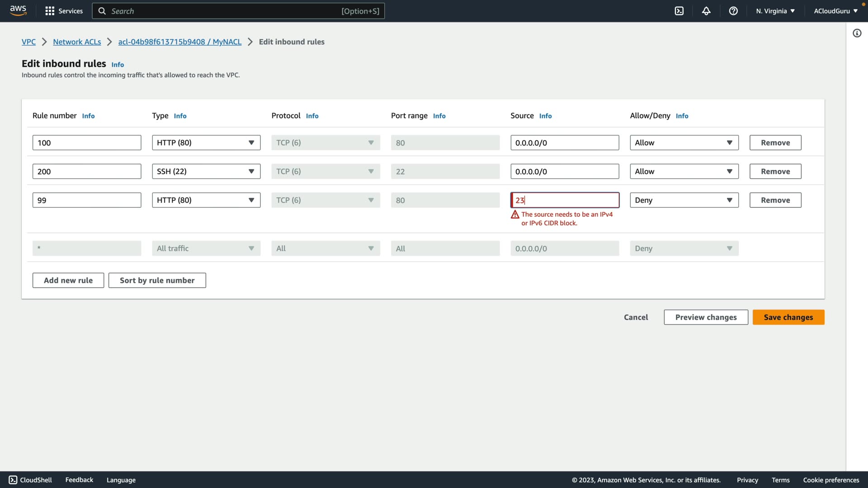Remove the rule numbered 99
This screenshot has width=868, height=488.
[775, 200]
